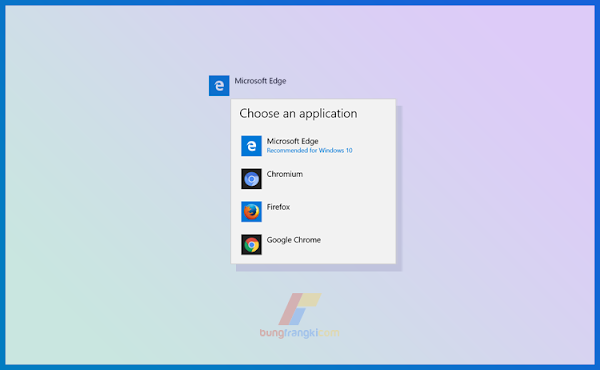The height and width of the screenshot is (370, 600).
Task: Select the Chromium icon in the list
Action: 251,179
